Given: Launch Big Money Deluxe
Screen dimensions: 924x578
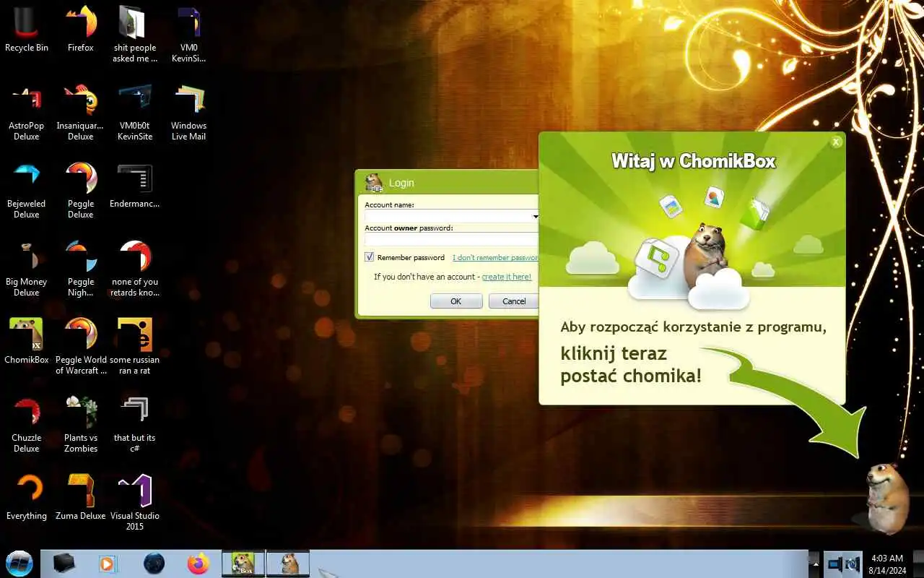Looking at the screenshot, I should (27, 268).
